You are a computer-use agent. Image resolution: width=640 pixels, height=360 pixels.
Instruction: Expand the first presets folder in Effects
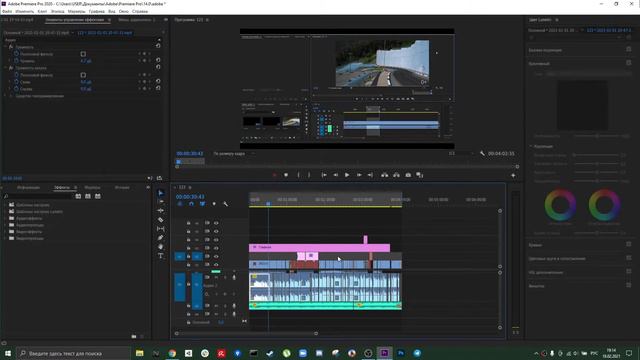(x=5, y=205)
